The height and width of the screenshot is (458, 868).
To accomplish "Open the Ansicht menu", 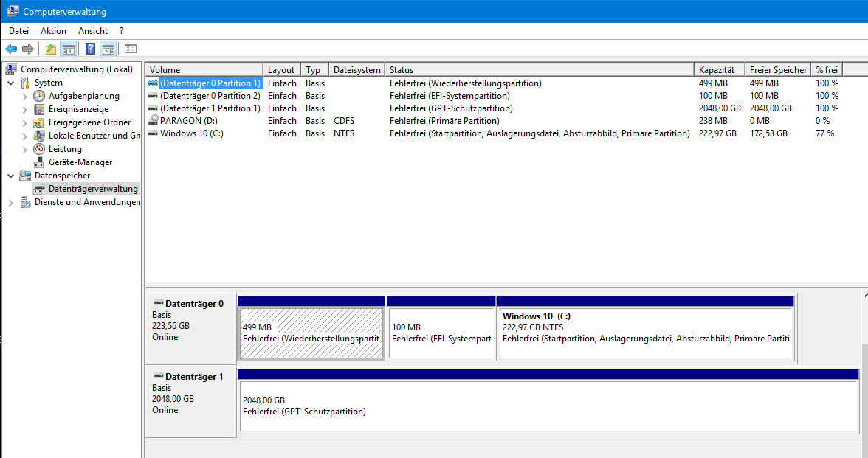I will click(93, 31).
